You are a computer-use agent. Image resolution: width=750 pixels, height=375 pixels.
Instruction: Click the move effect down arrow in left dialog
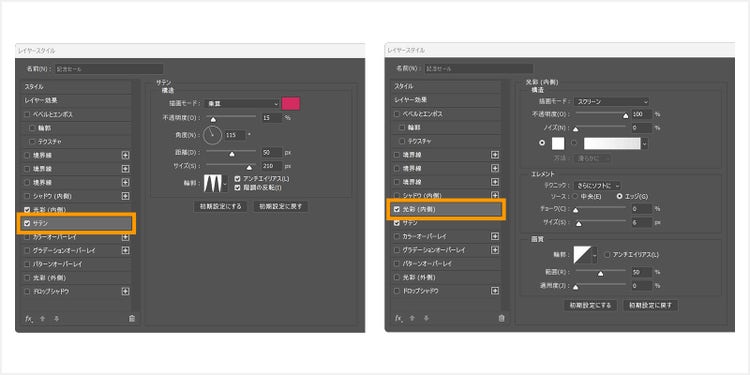point(56,319)
